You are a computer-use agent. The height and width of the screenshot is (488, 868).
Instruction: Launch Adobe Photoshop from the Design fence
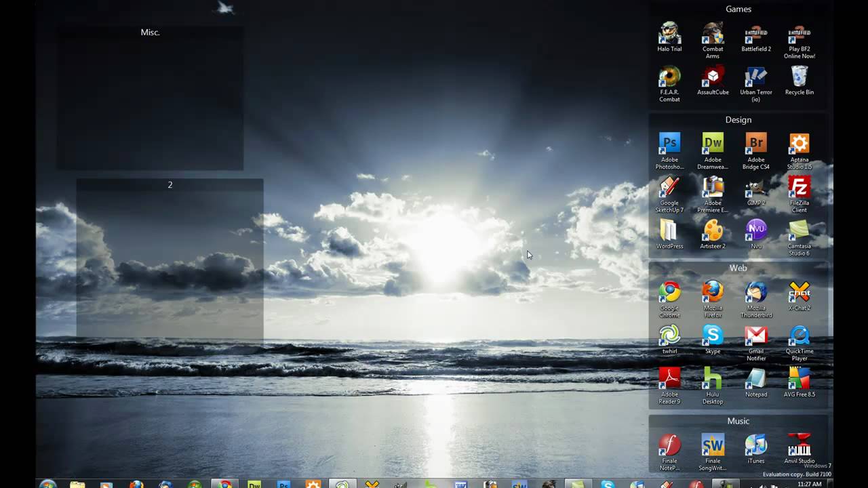click(669, 144)
